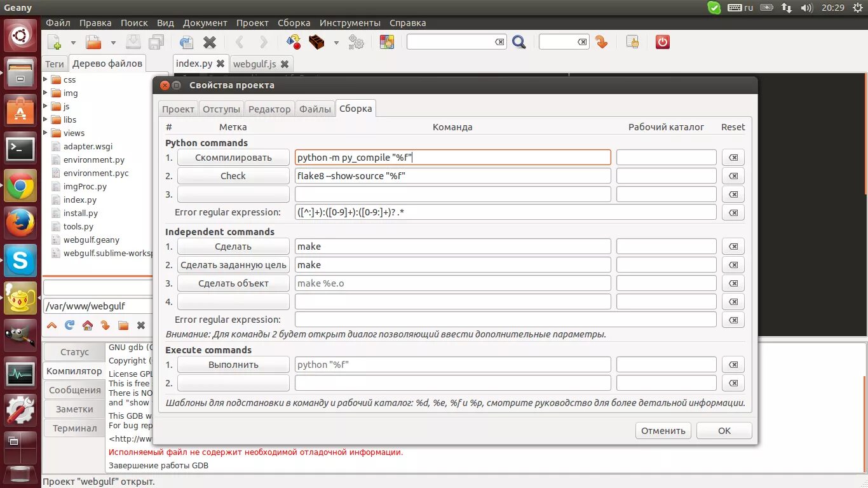
Task: Open the Отступы tab in project properties
Action: [221, 109]
